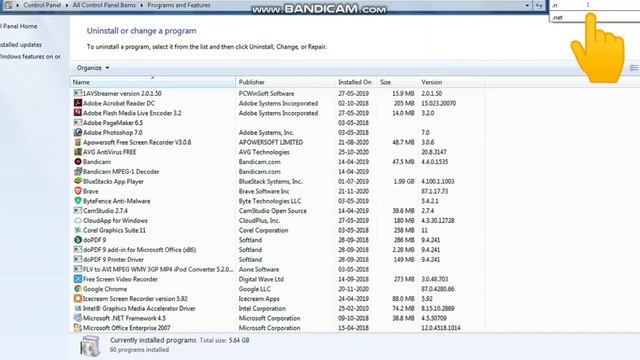Open Control Panel Home link
640x360 pixels.
tap(18, 26)
